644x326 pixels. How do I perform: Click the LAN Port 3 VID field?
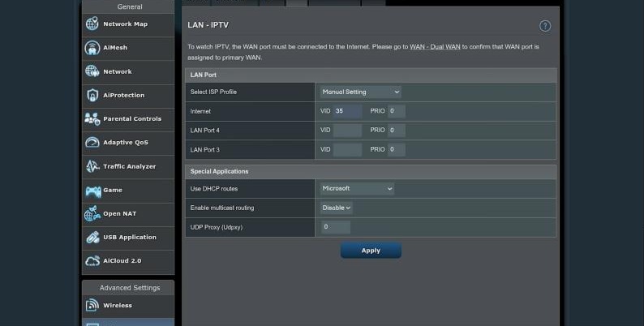(x=347, y=149)
